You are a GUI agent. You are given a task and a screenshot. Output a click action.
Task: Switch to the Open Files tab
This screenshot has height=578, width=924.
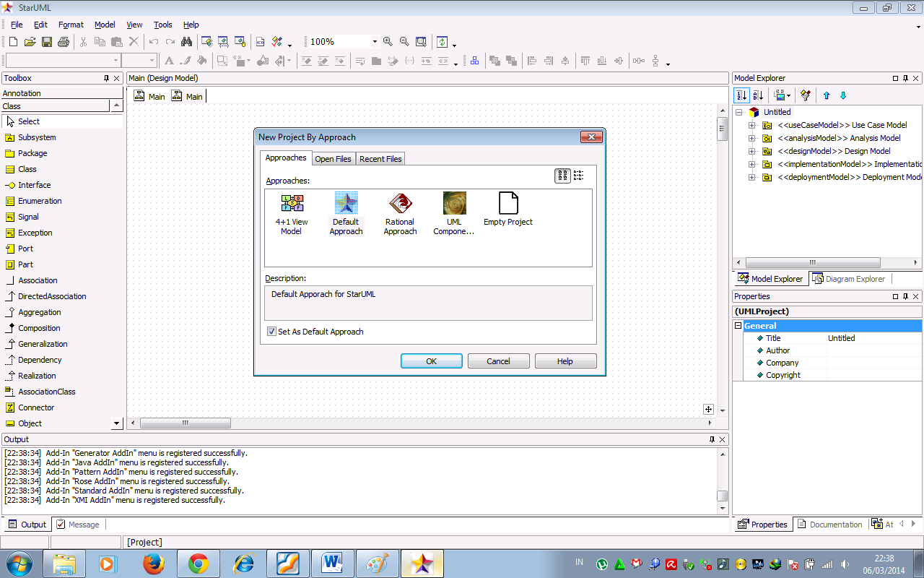(334, 159)
